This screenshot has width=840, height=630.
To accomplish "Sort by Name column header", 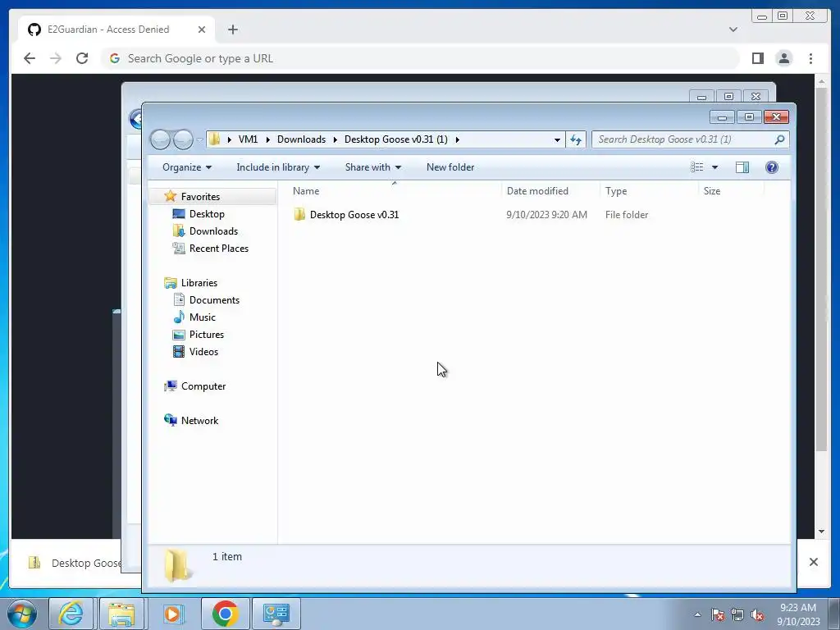I will pos(395,190).
